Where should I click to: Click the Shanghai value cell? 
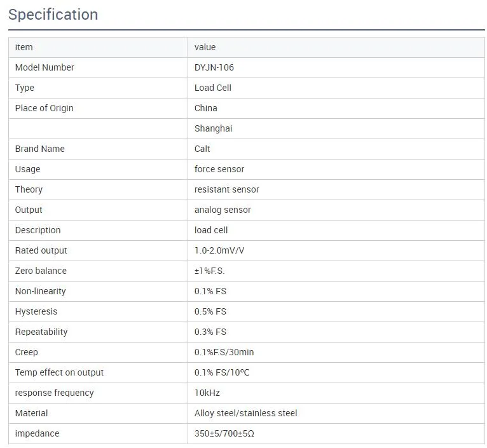coord(214,128)
